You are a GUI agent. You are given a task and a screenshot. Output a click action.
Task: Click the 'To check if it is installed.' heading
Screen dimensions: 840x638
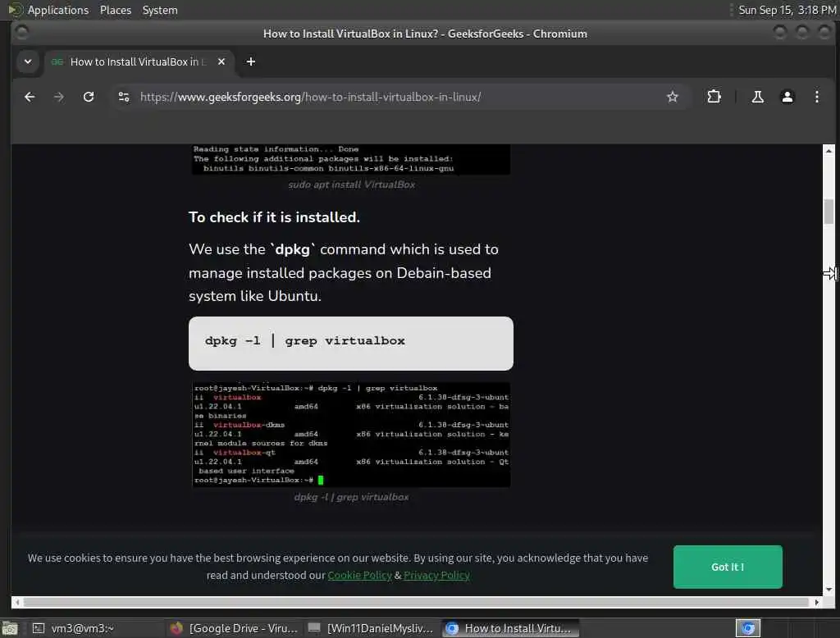(274, 217)
